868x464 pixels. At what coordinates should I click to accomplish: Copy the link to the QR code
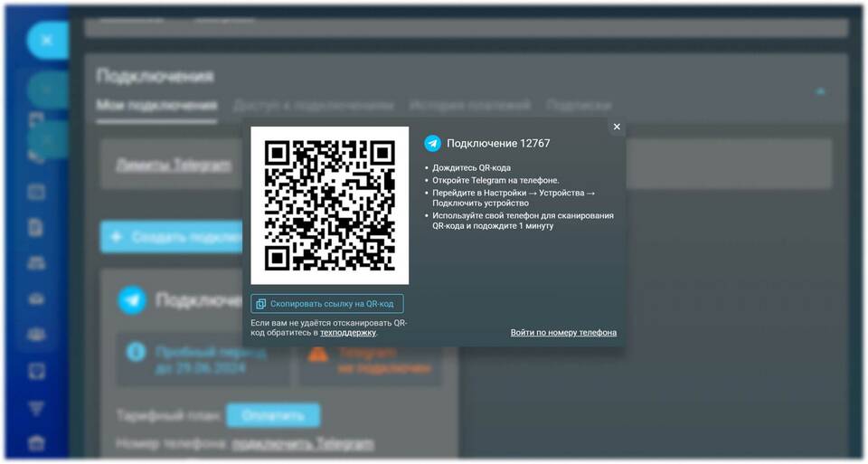click(x=327, y=304)
